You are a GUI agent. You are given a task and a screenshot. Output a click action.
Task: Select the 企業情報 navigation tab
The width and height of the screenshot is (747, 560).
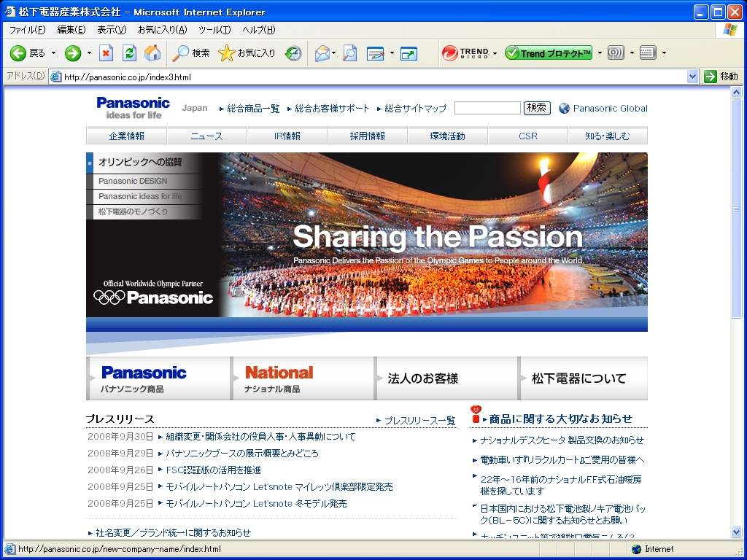pyautogui.click(x=126, y=136)
